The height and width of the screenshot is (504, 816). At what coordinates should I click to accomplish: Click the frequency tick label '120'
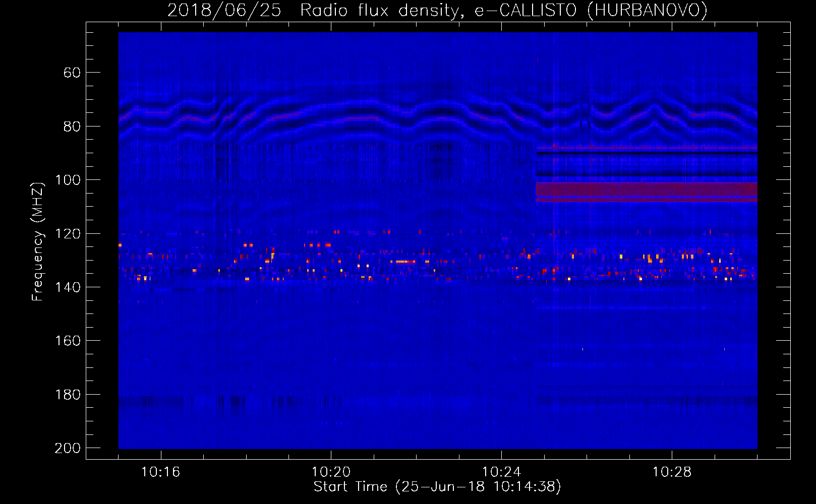pyautogui.click(x=68, y=234)
